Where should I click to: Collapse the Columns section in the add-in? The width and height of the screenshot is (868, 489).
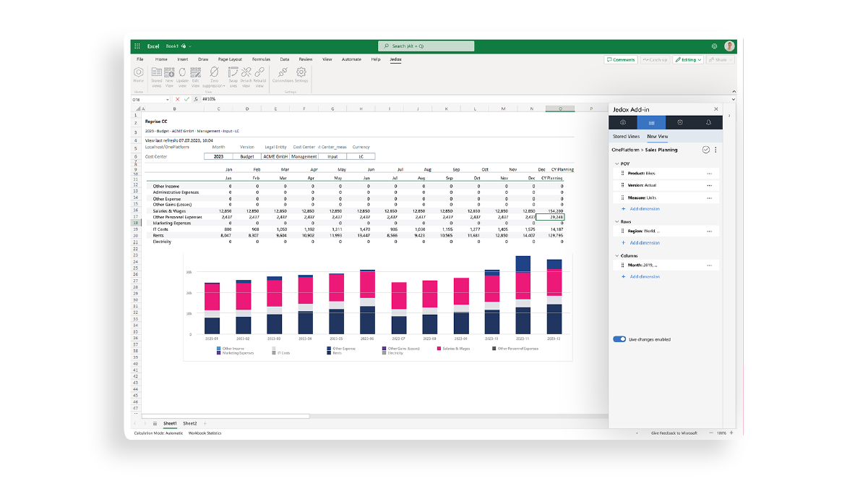[x=616, y=255]
